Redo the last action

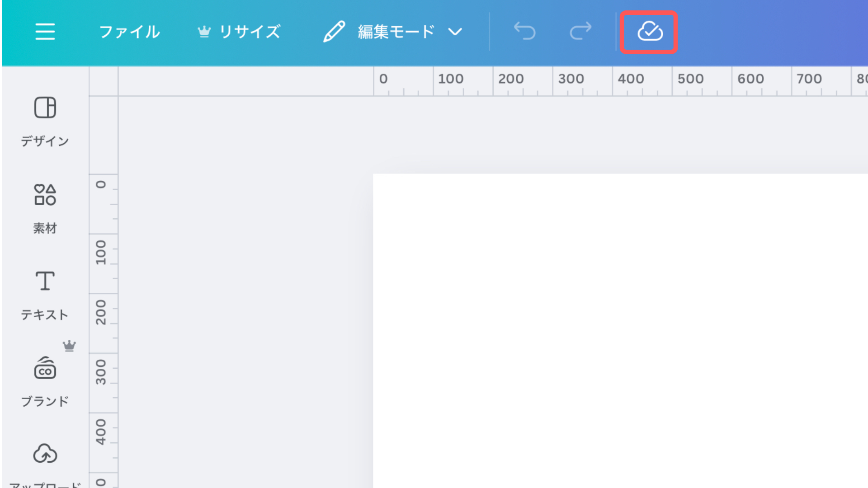coord(580,32)
